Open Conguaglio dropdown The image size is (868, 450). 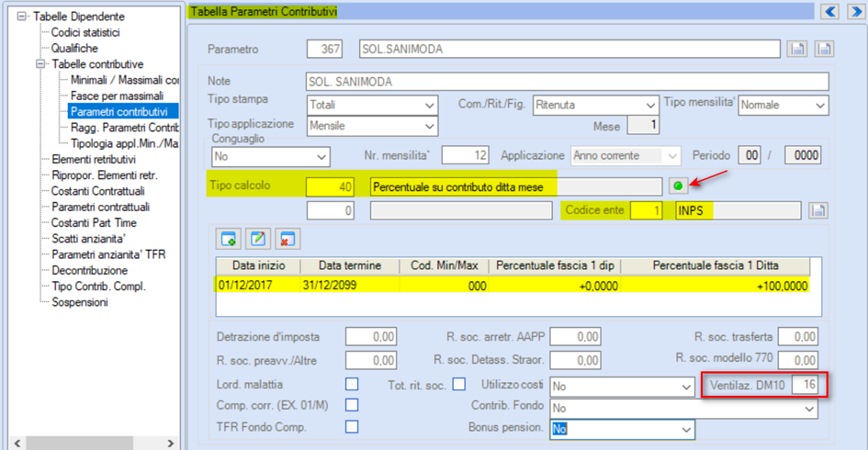click(271, 157)
